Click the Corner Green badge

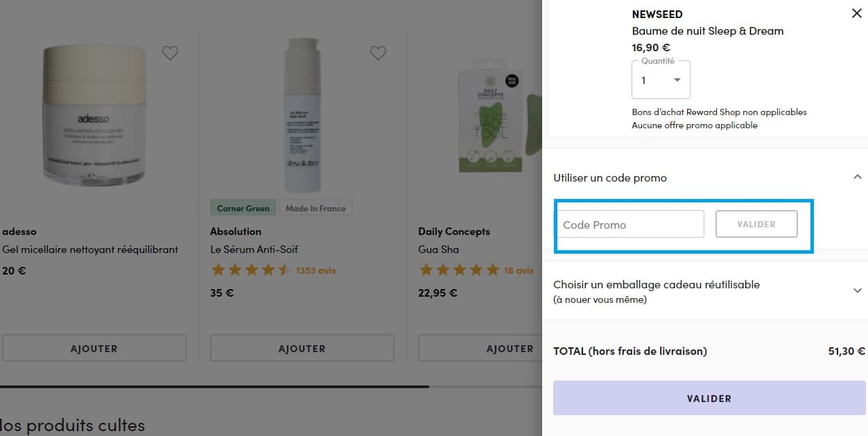pyautogui.click(x=243, y=207)
